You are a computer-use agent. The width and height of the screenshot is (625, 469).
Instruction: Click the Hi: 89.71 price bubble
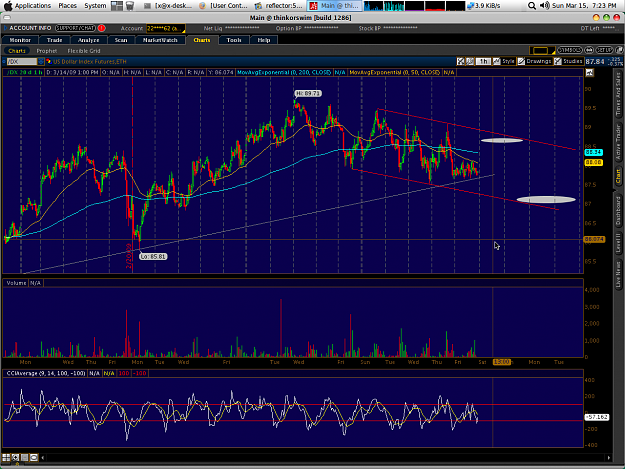(308, 93)
